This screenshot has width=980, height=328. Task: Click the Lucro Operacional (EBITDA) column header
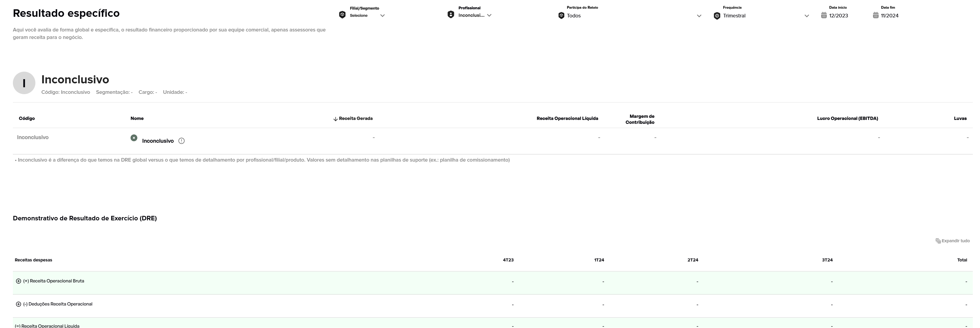pyautogui.click(x=847, y=119)
